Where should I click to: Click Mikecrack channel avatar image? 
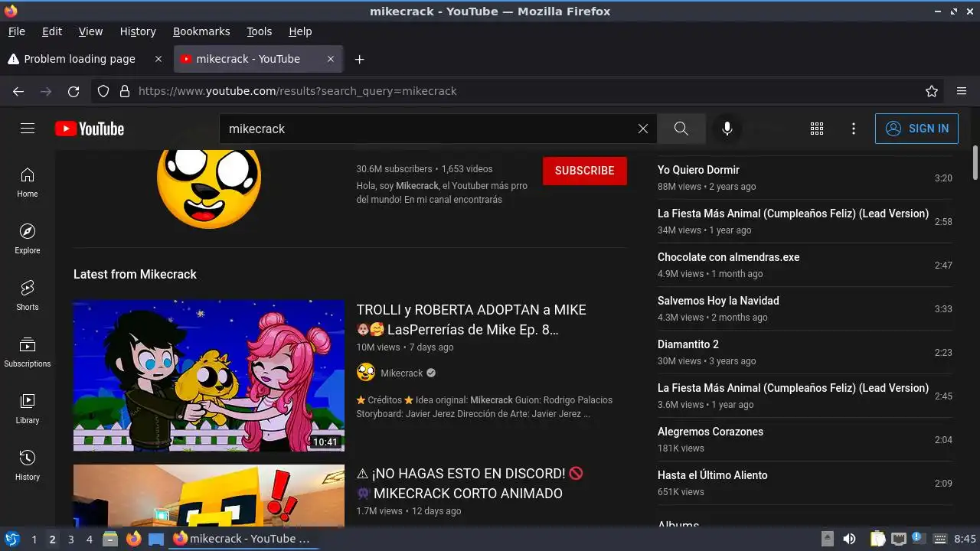[209, 187]
